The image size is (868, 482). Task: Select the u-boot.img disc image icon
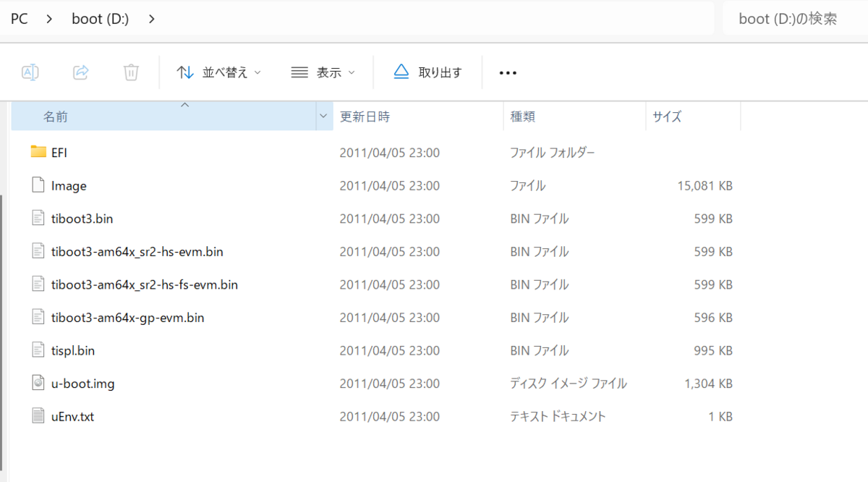tap(38, 384)
